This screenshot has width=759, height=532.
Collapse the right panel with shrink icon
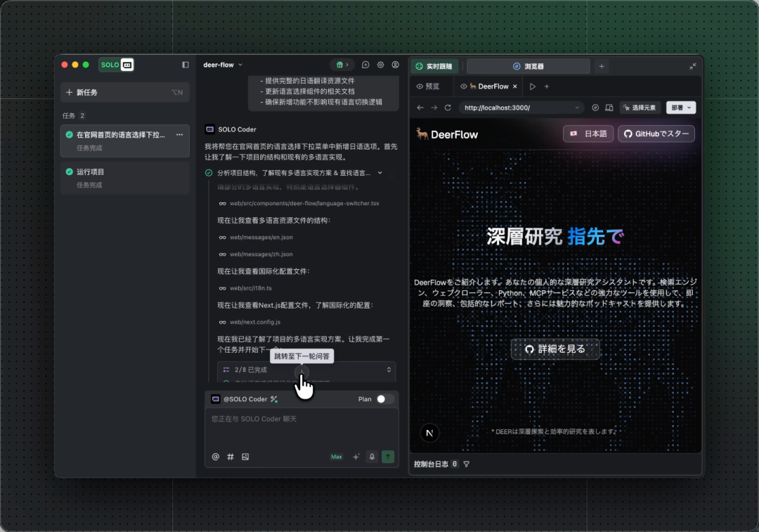click(x=693, y=66)
